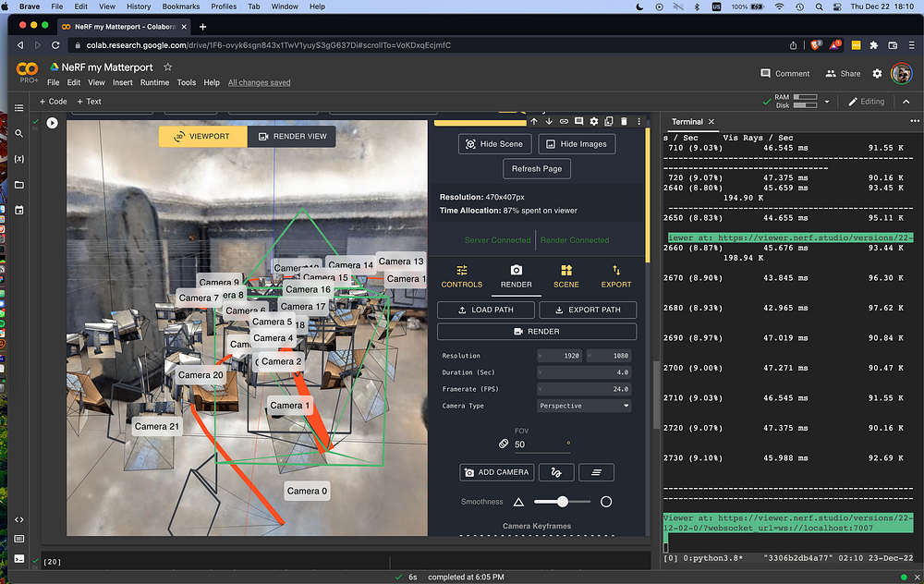Open the Camera Type Perspective dropdown
This screenshot has height=584, width=924.
tap(584, 406)
